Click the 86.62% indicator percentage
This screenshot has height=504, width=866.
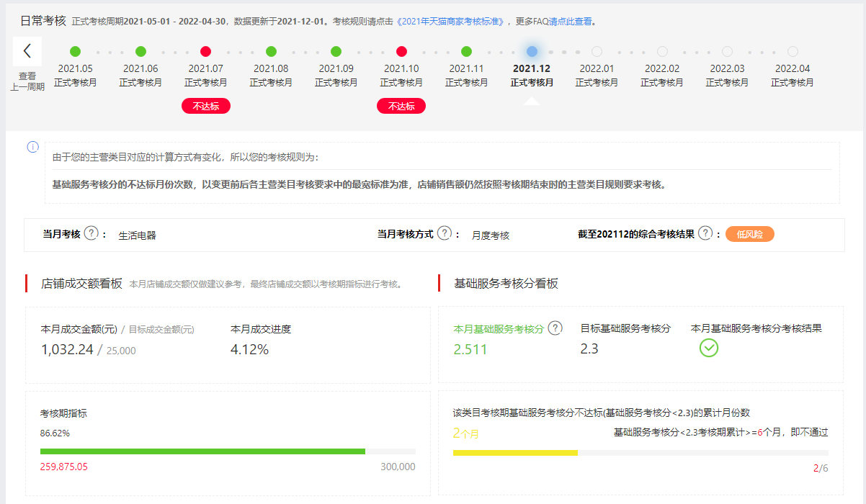(55, 433)
